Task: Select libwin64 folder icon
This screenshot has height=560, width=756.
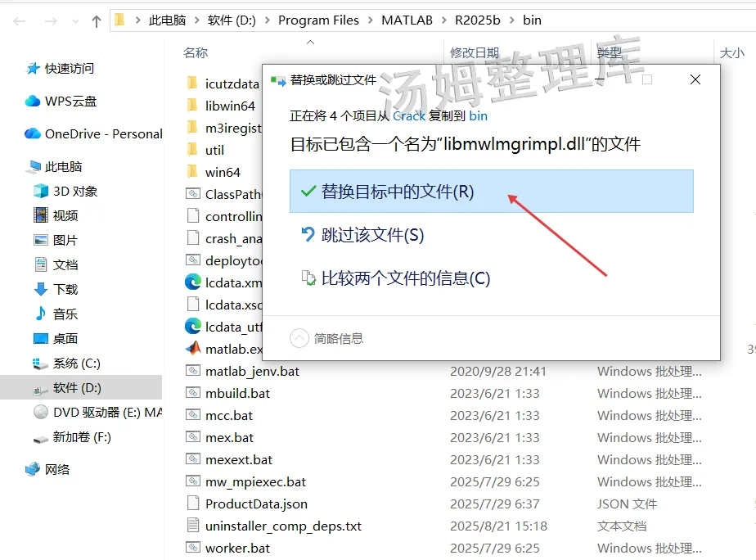Action: 192,105
